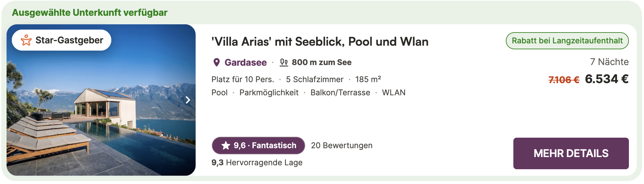Viewport: 644px width, 184px height.
Task: Show the next villa photo
Action: click(x=188, y=100)
